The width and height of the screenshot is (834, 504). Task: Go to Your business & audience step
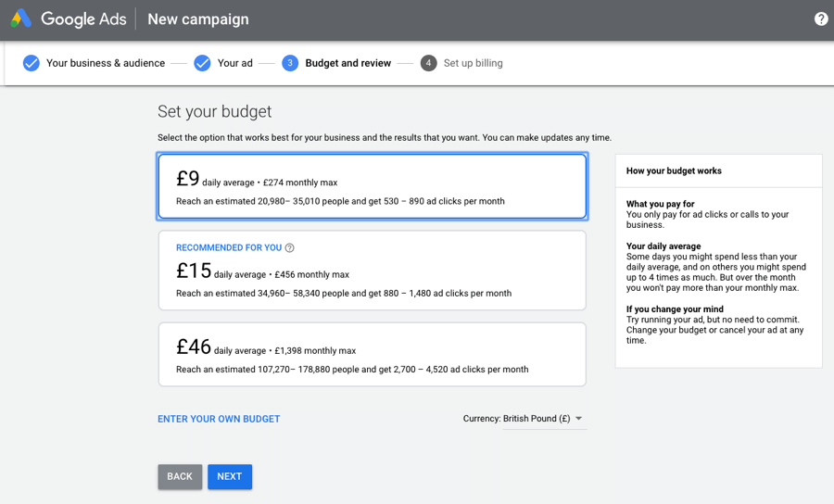(x=105, y=63)
